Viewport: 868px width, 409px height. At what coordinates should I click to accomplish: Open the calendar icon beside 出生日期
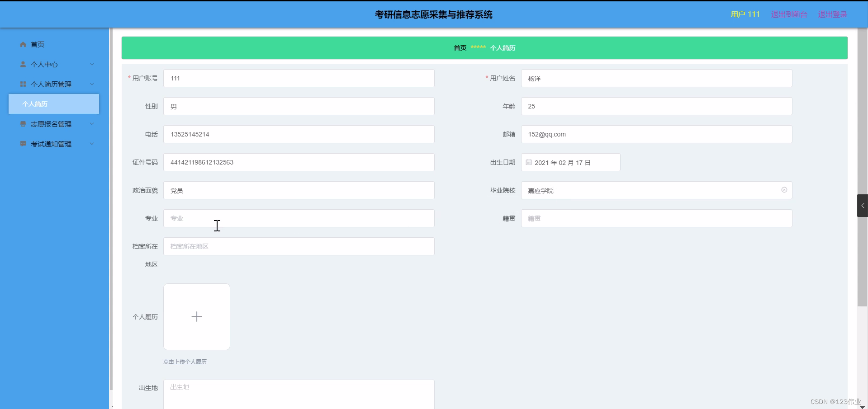pos(529,162)
